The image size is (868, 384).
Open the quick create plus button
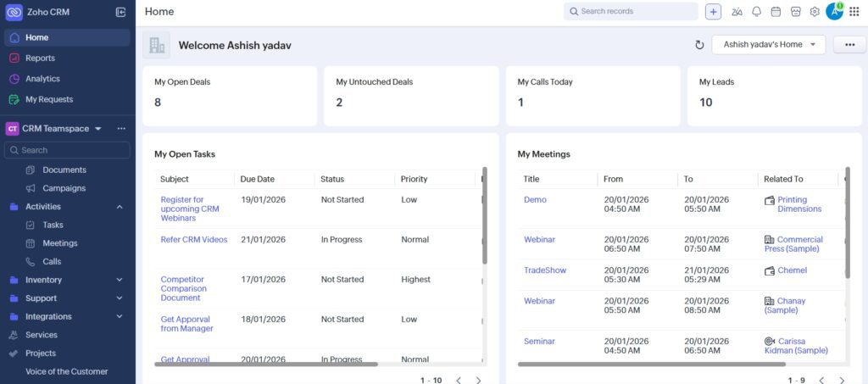pyautogui.click(x=713, y=12)
